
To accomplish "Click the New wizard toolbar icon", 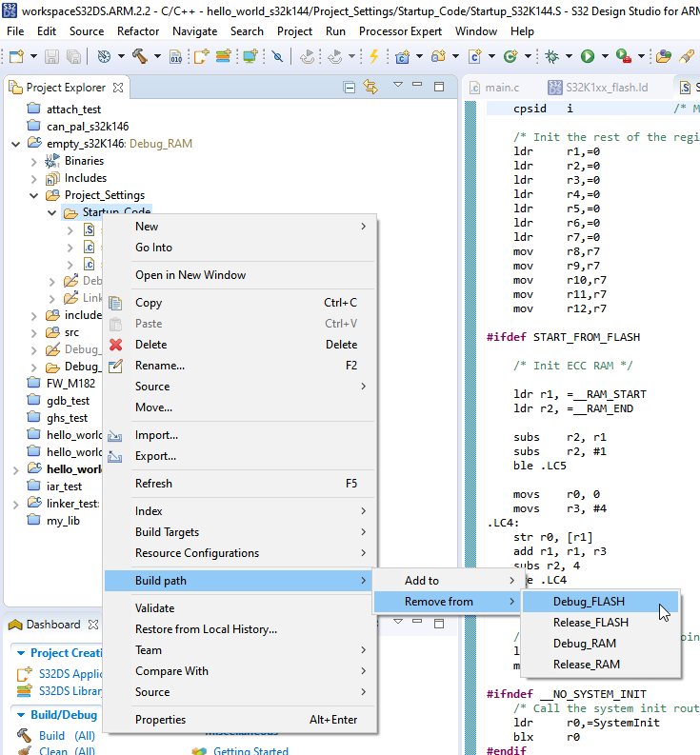I will [16, 56].
